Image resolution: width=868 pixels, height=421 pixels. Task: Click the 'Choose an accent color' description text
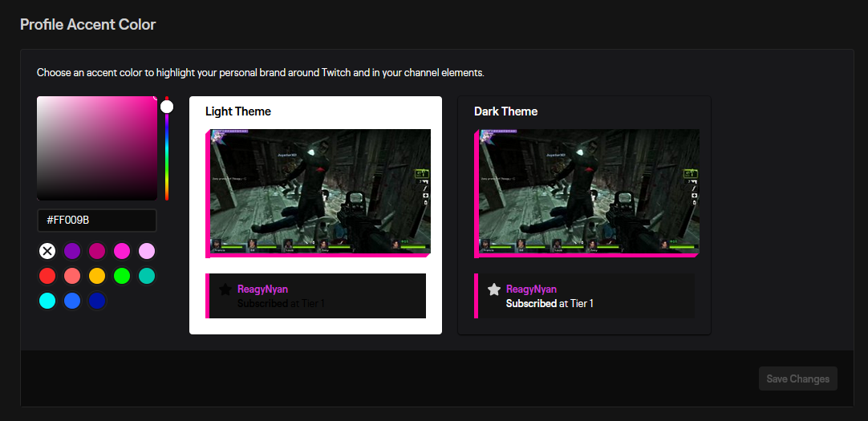[261, 72]
